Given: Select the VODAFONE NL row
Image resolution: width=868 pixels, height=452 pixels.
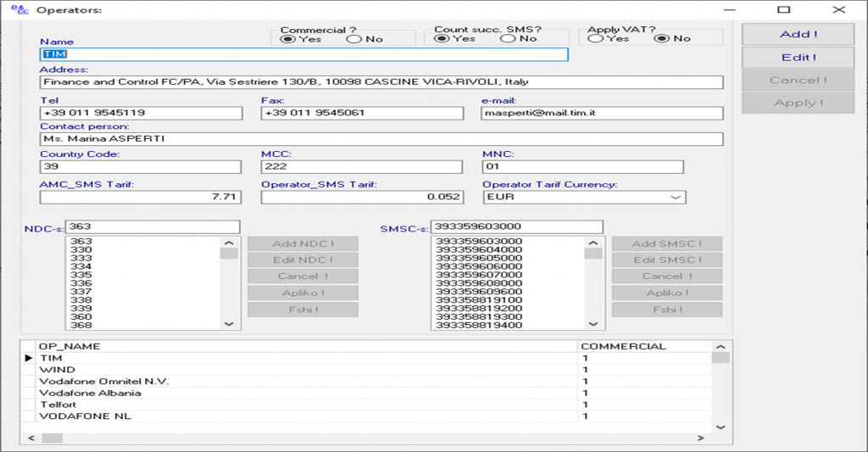Looking at the screenshot, I should [x=366, y=416].
